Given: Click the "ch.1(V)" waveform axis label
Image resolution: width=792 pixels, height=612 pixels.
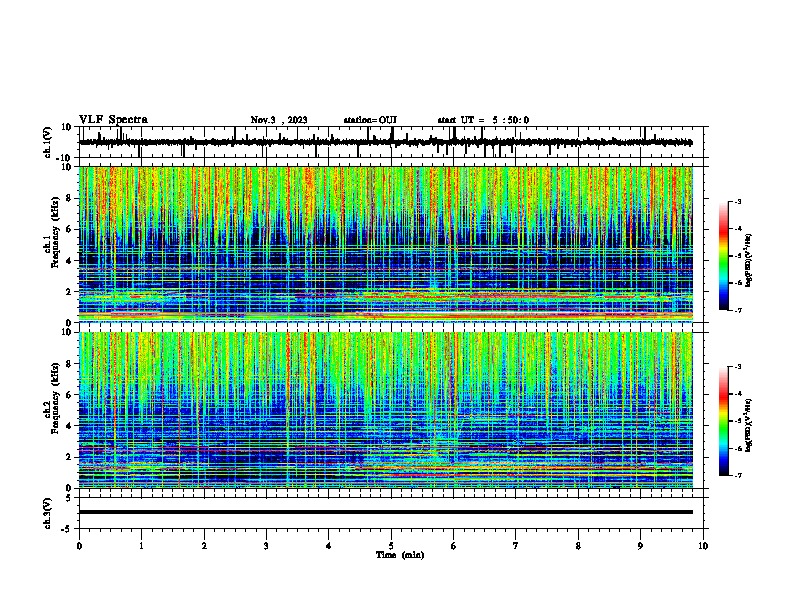Looking at the screenshot, I should click(48, 142).
